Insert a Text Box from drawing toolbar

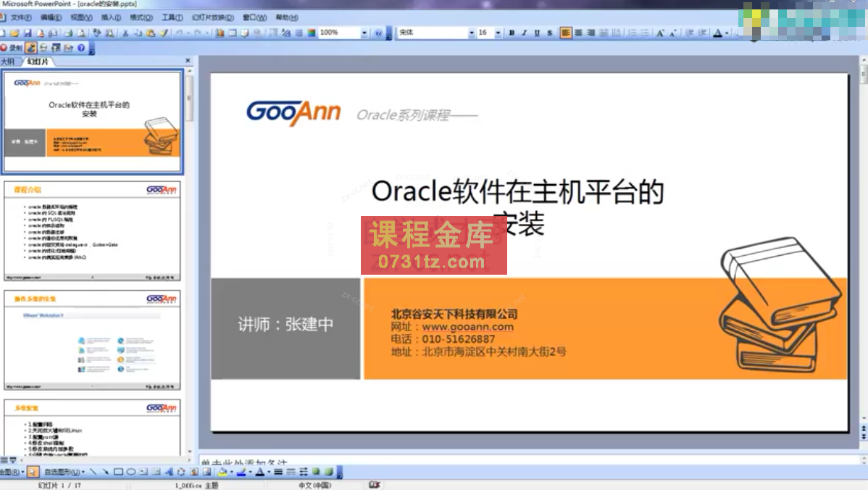143,473
